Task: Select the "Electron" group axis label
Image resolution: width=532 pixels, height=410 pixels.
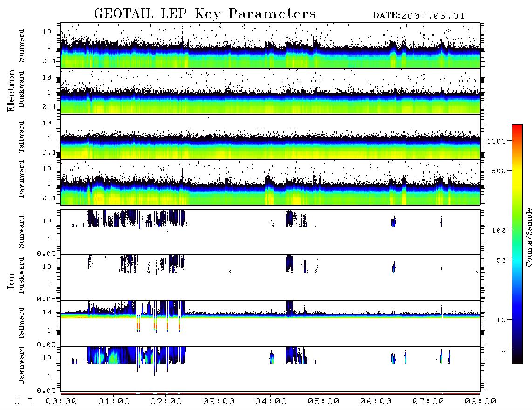Action: [11, 91]
